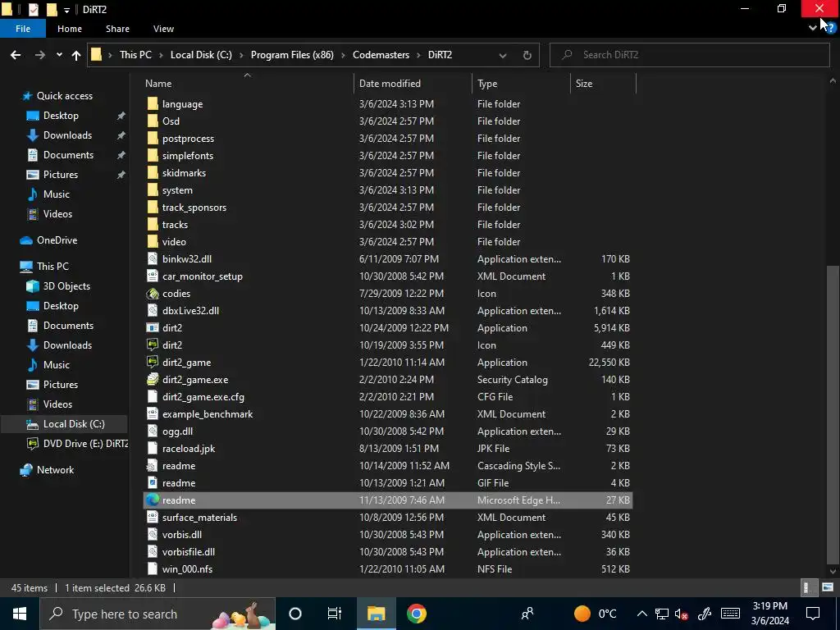
Task: Open Network in navigation pane
Action: (x=55, y=470)
